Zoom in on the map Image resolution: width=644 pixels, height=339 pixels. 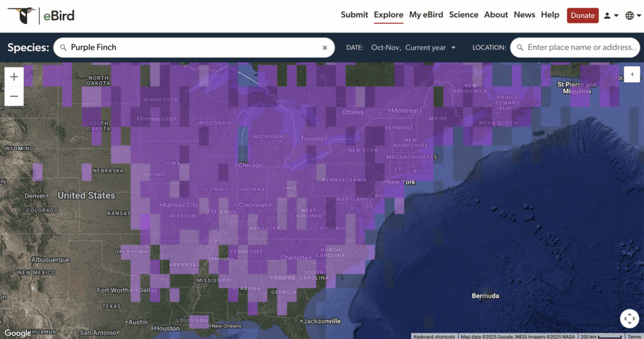point(14,77)
